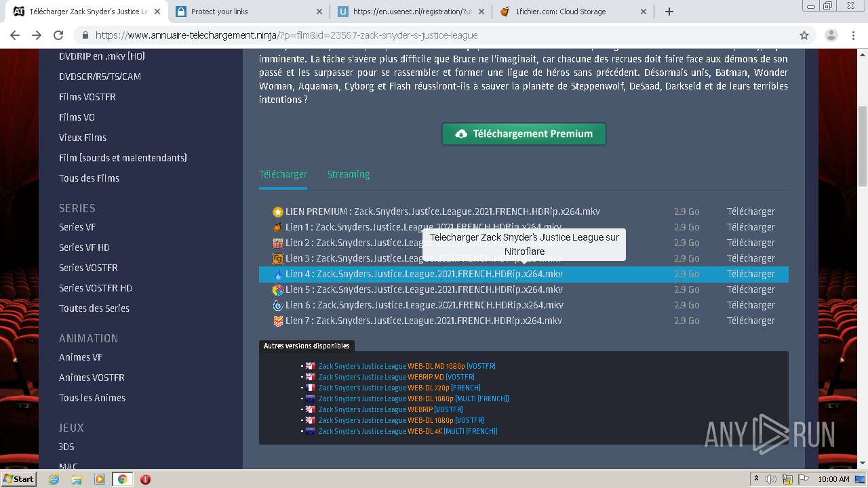This screenshot has height=488, width=868.
Task: Open DVDRIP en .mkv (HQ) category
Action: 102,56
